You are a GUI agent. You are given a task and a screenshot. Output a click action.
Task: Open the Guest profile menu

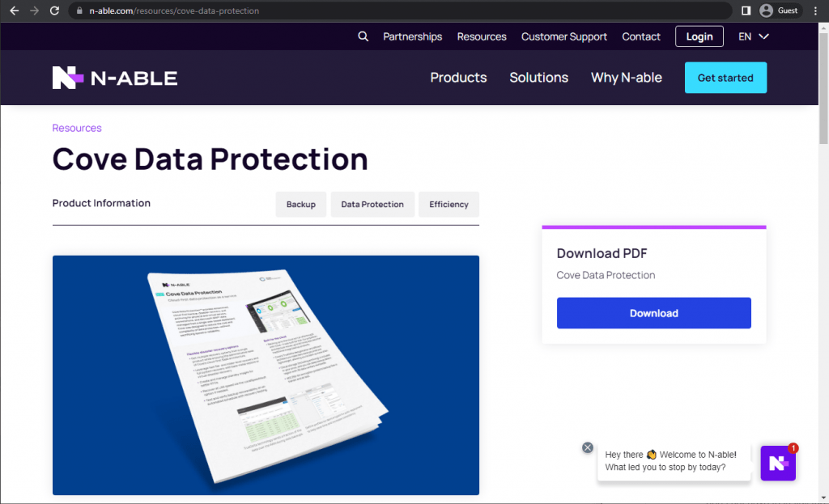pos(779,11)
